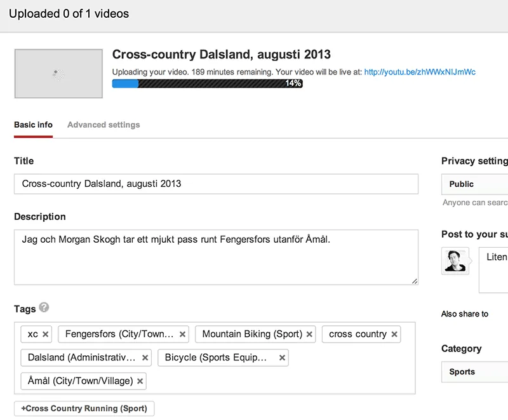Screen dimensions: 508x420
Task: Remove the Mountain Biking (Sport) tag
Action: pyautogui.click(x=309, y=334)
